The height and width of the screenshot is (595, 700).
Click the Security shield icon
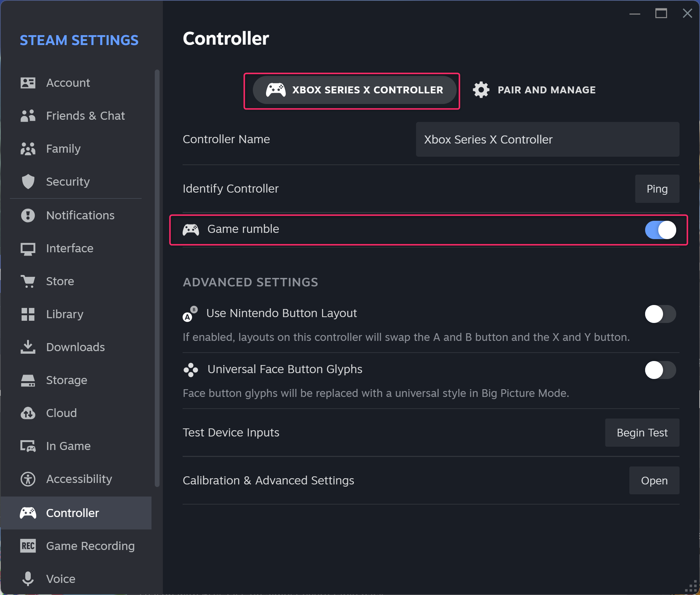pos(28,182)
